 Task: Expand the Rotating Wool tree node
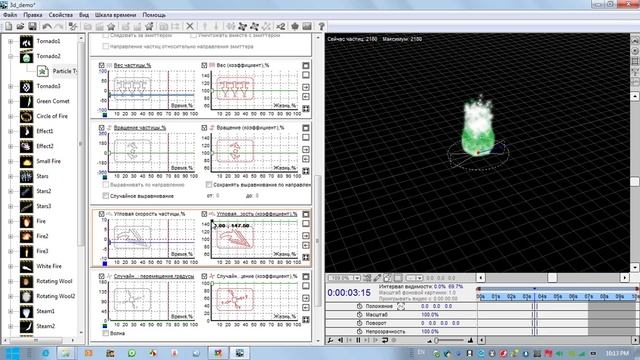coord(11,281)
